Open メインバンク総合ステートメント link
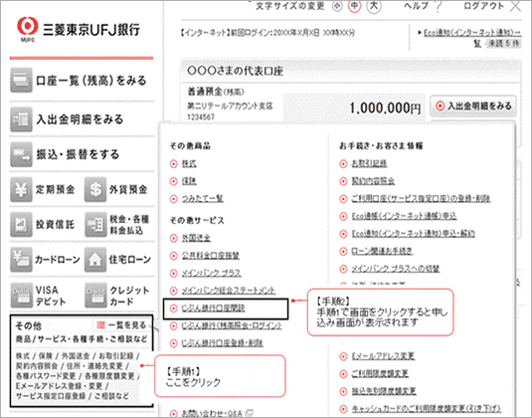 [x=229, y=291]
